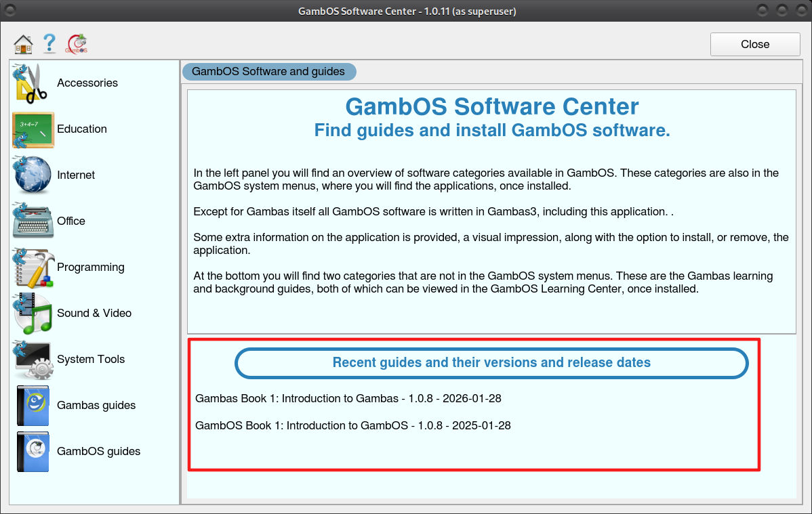Click the Recent guides and versions banner
The image size is (812, 514).
[x=491, y=363]
